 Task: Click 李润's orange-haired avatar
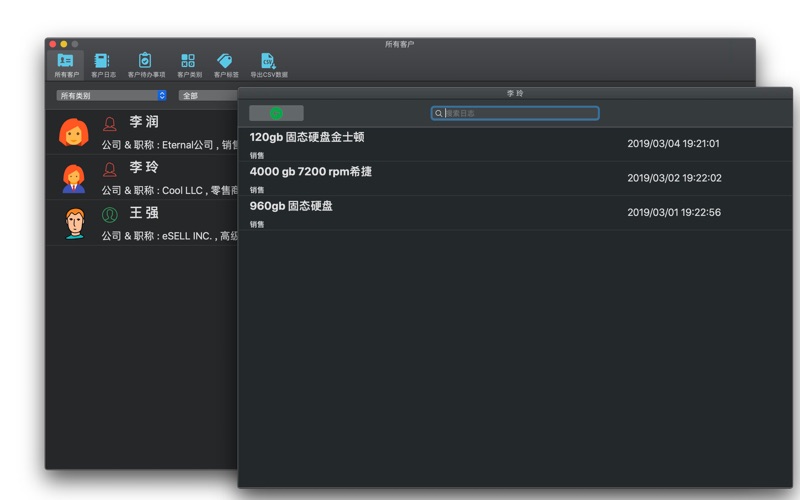point(74,132)
